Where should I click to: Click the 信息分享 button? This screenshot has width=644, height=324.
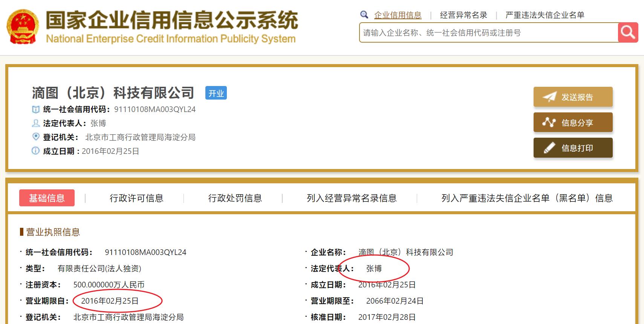(573, 122)
